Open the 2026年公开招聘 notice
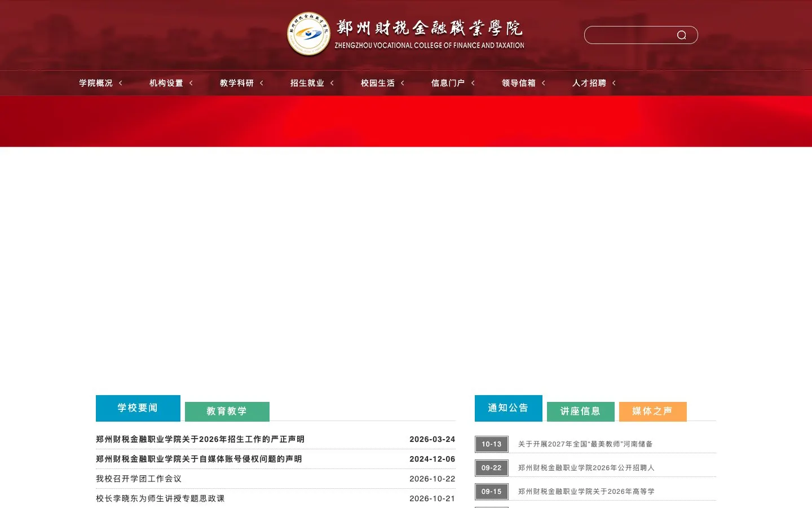812x508 pixels. [x=586, y=468]
